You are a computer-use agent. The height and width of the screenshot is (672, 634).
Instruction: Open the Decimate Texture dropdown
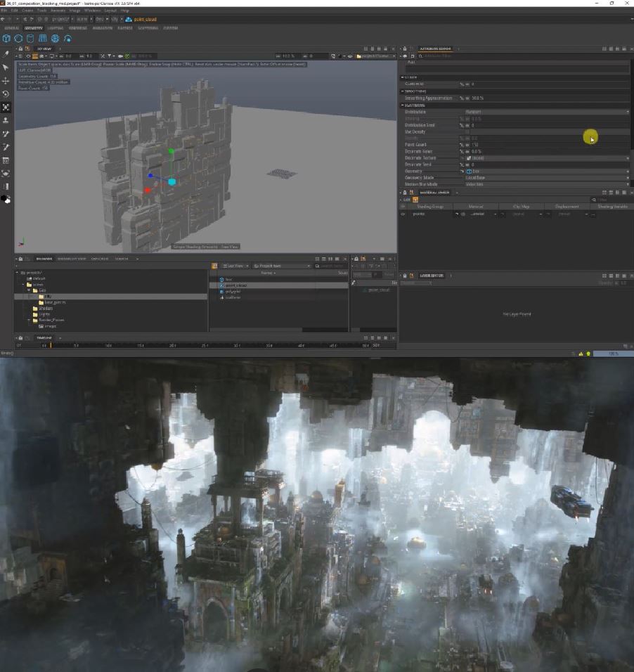pyautogui.click(x=547, y=158)
